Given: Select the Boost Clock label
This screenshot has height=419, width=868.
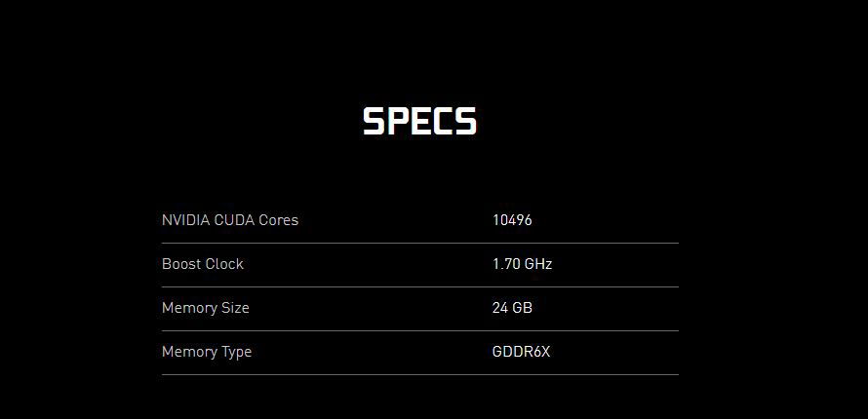Looking at the screenshot, I should pyautogui.click(x=203, y=264).
